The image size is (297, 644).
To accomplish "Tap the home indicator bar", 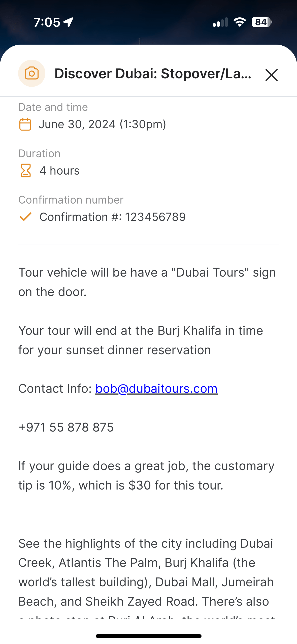I will point(148,636).
